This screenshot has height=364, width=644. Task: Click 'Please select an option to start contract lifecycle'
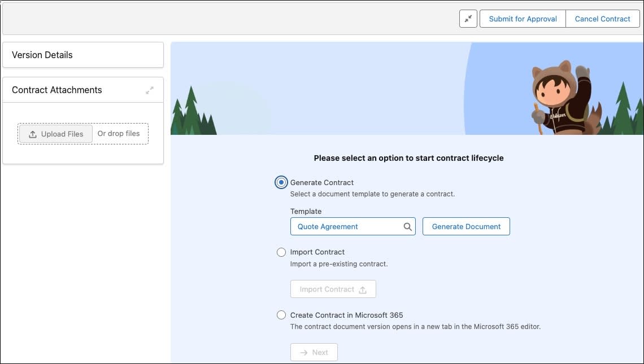coord(408,158)
